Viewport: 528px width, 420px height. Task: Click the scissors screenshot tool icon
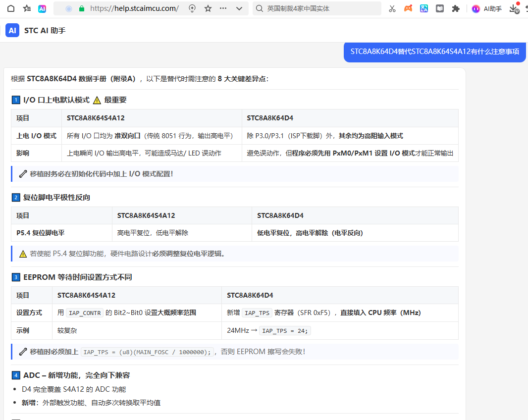click(x=392, y=9)
